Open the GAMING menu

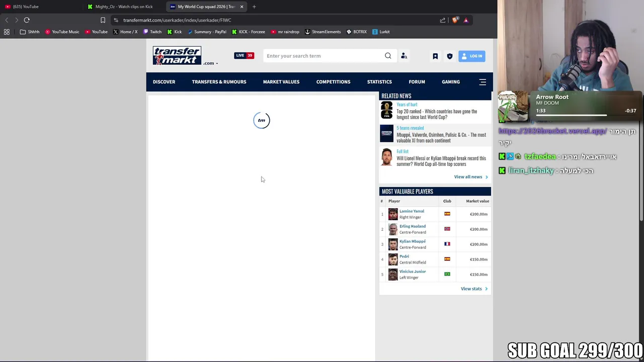(x=451, y=82)
